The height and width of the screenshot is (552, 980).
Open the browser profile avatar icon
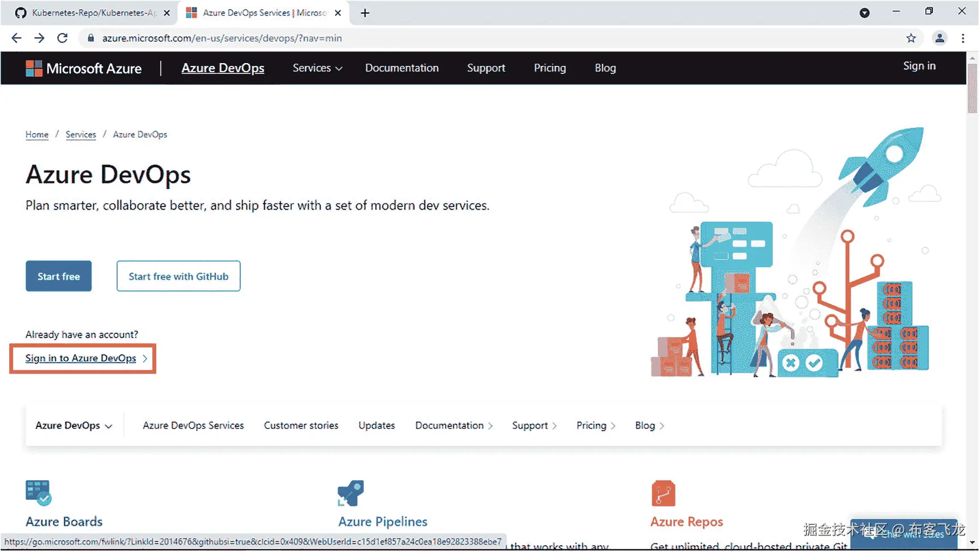(940, 38)
